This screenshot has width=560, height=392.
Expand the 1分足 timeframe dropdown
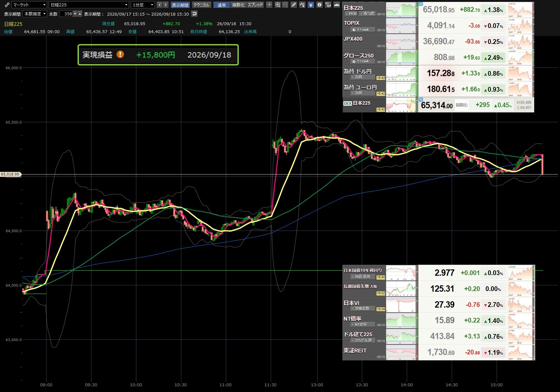[143, 5]
